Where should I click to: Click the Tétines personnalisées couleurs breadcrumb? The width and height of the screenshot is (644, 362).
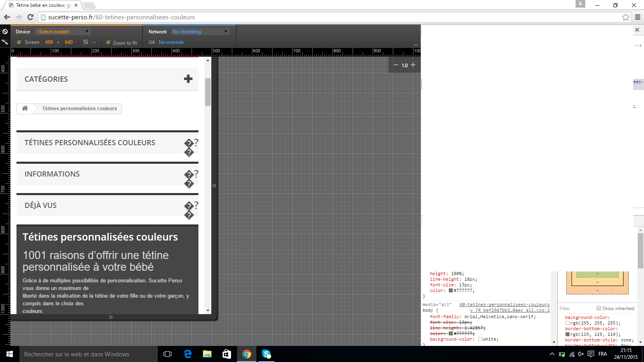80,109
